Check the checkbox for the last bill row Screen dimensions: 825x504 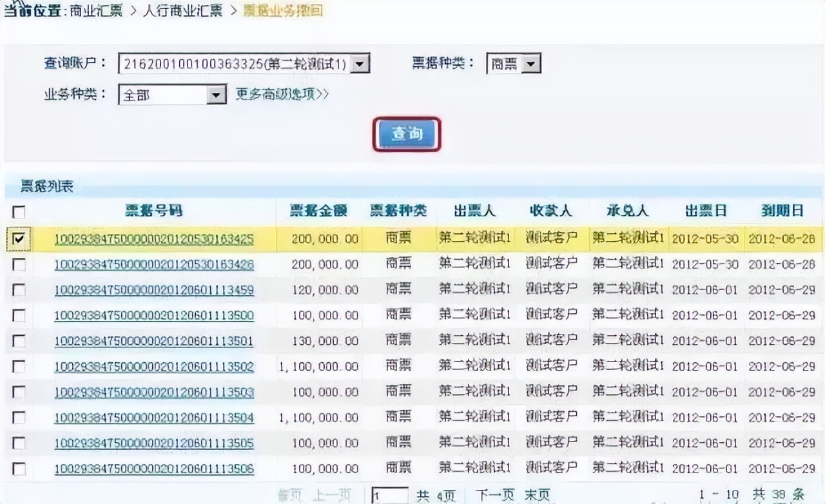click(19, 468)
